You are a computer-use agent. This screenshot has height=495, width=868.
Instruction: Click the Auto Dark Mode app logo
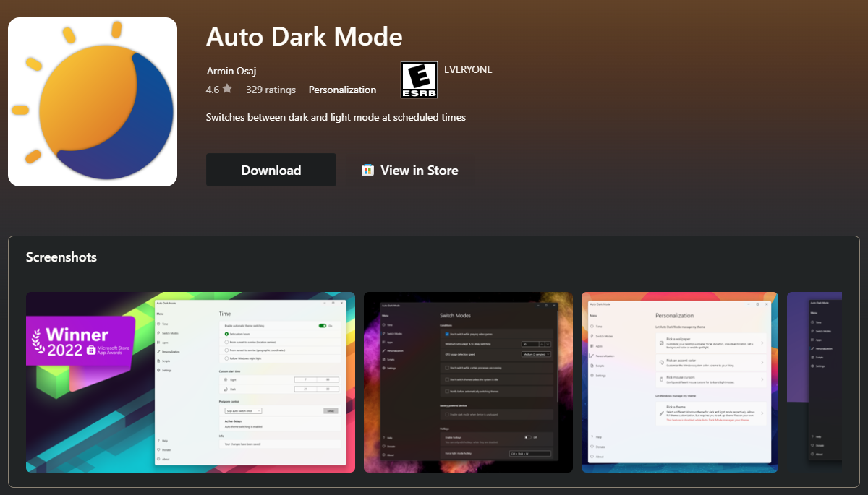(x=93, y=102)
